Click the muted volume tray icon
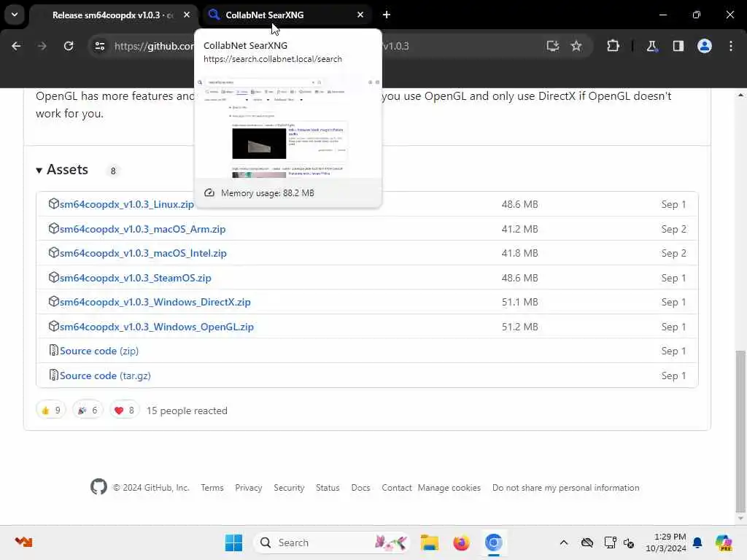747x560 pixels. tap(629, 542)
